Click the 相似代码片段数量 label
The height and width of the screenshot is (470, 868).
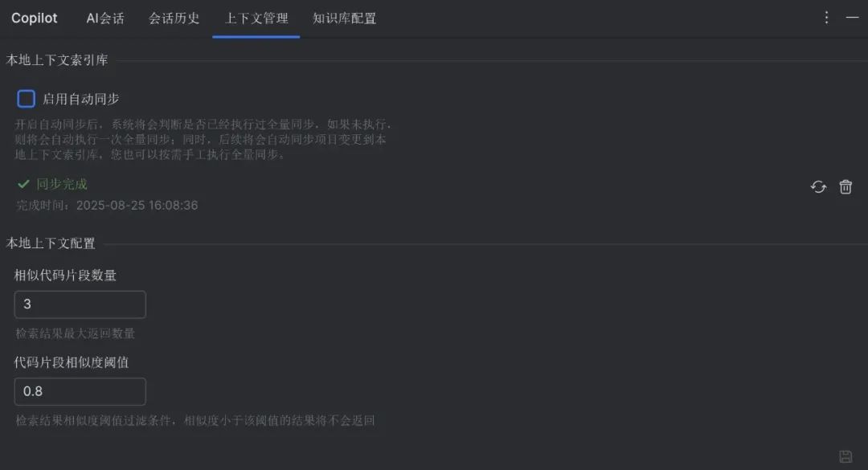[x=65, y=275]
